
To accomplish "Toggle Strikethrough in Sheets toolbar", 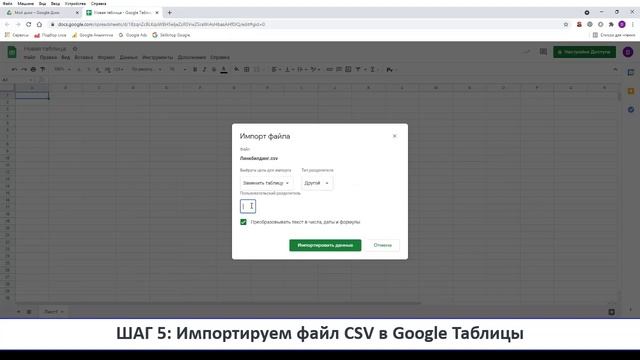I will point(214,69).
